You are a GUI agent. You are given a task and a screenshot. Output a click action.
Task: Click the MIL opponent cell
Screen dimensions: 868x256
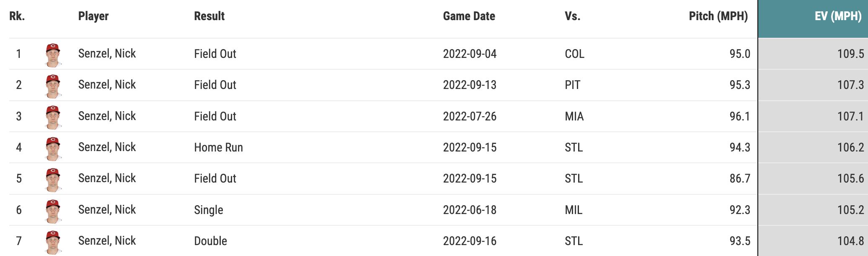[573, 210]
